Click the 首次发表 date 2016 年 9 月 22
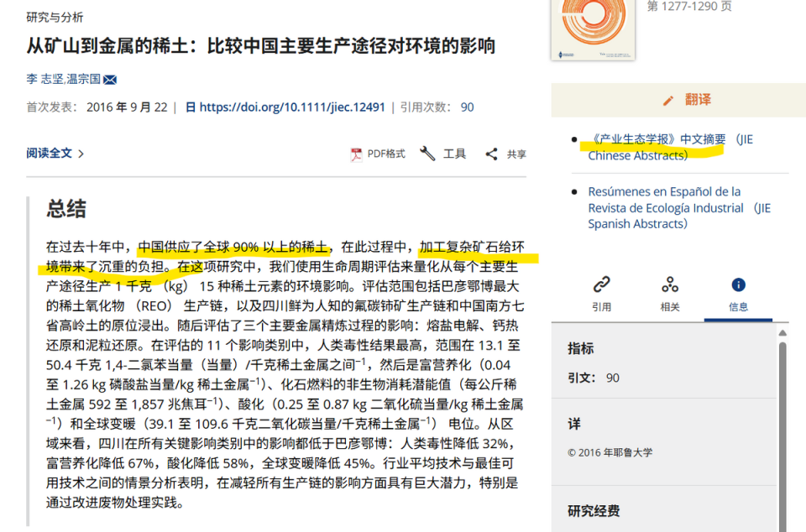 point(127,107)
